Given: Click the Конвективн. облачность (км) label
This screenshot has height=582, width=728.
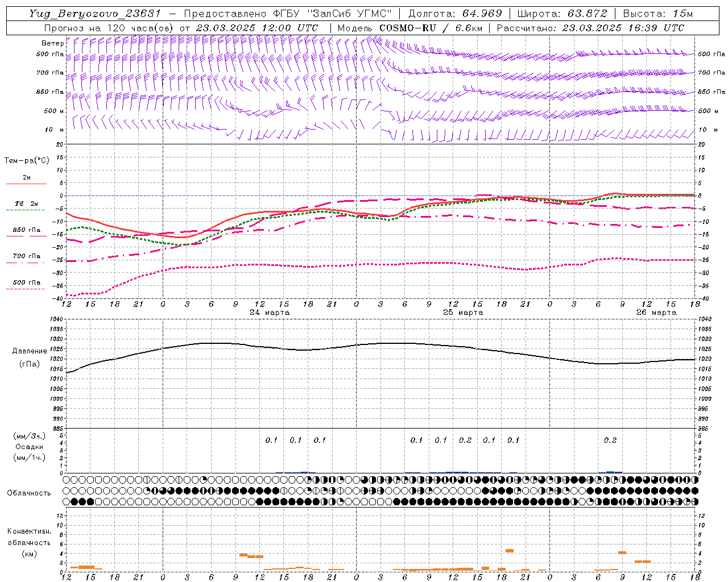Looking at the screenshot, I should pyautogui.click(x=29, y=542).
